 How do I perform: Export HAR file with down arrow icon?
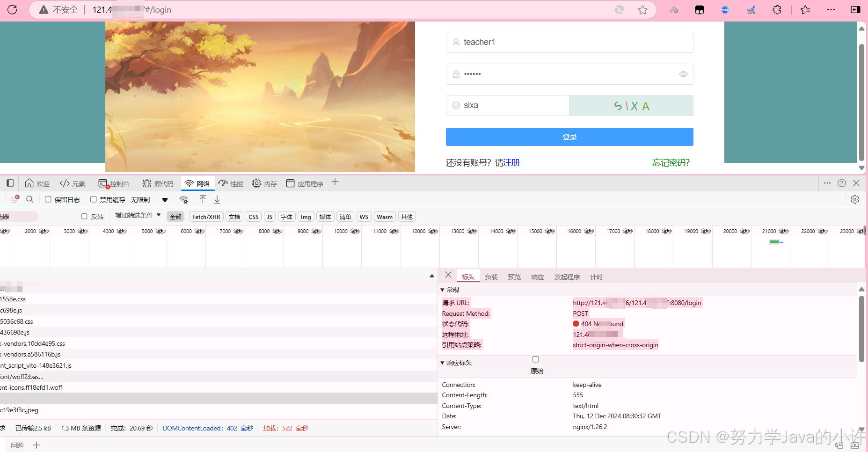[x=217, y=199]
